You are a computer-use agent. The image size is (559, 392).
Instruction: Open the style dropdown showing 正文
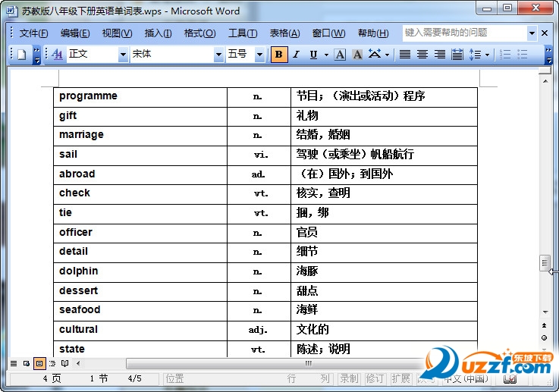[x=123, y=55]
